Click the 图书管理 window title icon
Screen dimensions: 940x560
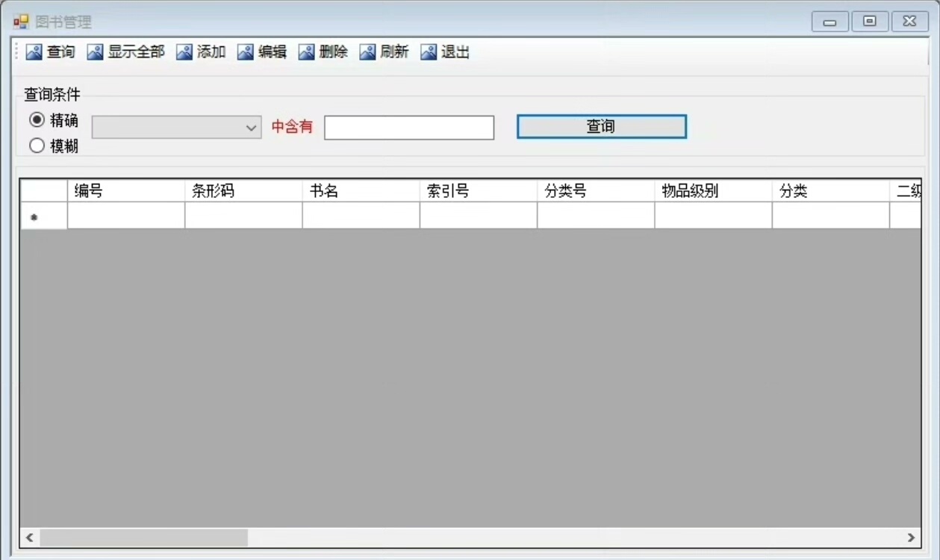pos(21,22)
